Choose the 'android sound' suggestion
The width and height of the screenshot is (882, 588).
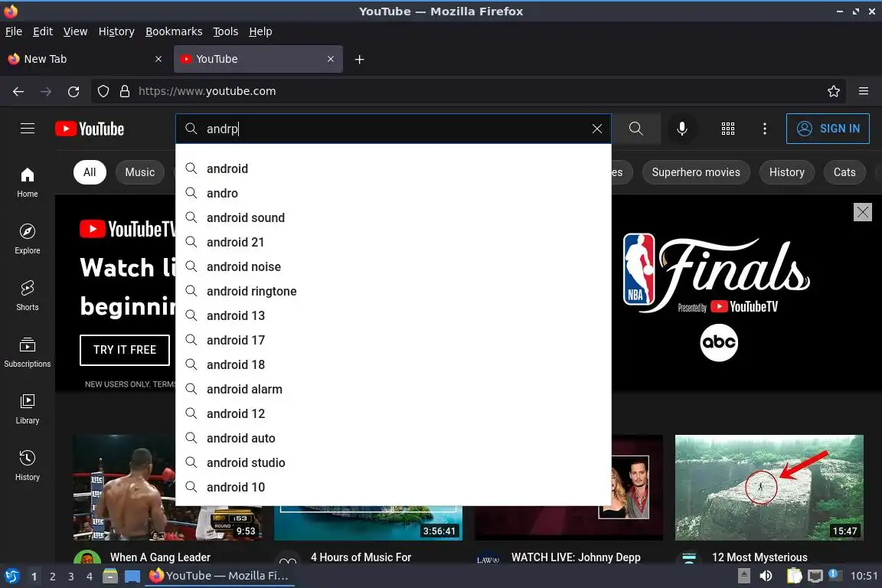click(394, 217)
